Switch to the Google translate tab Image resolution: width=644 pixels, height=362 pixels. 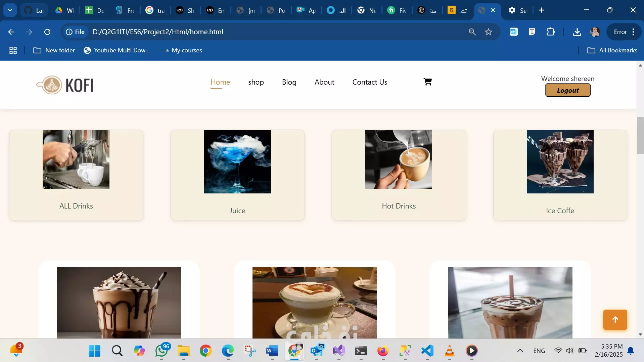(x=155, y=10)
